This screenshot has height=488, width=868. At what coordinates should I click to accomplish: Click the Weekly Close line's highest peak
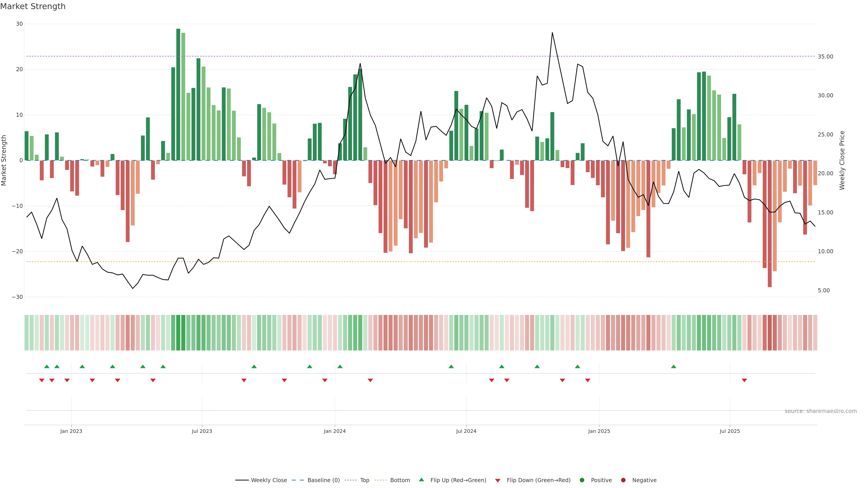(x=552, y=33)
